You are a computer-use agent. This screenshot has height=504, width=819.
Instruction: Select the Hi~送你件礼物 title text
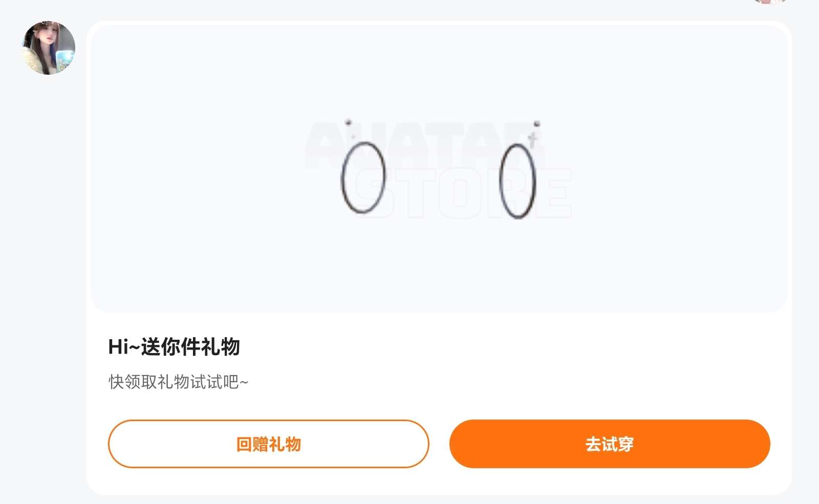174,346
